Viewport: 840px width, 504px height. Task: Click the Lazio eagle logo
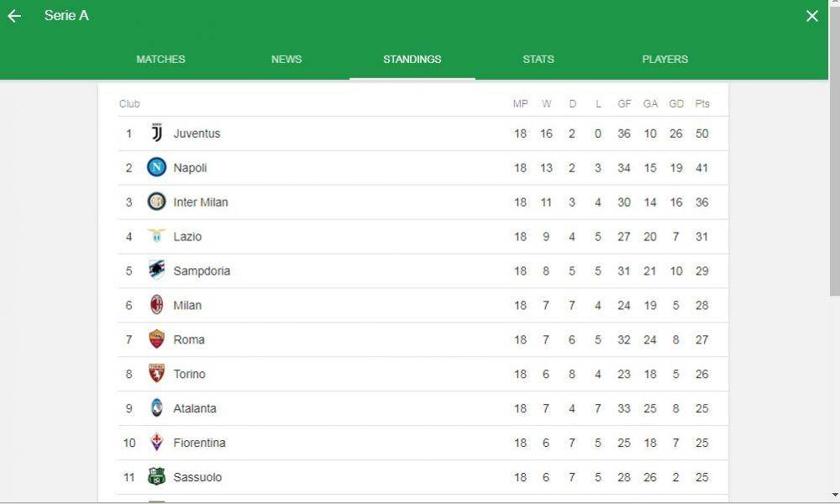click(156, 236)
